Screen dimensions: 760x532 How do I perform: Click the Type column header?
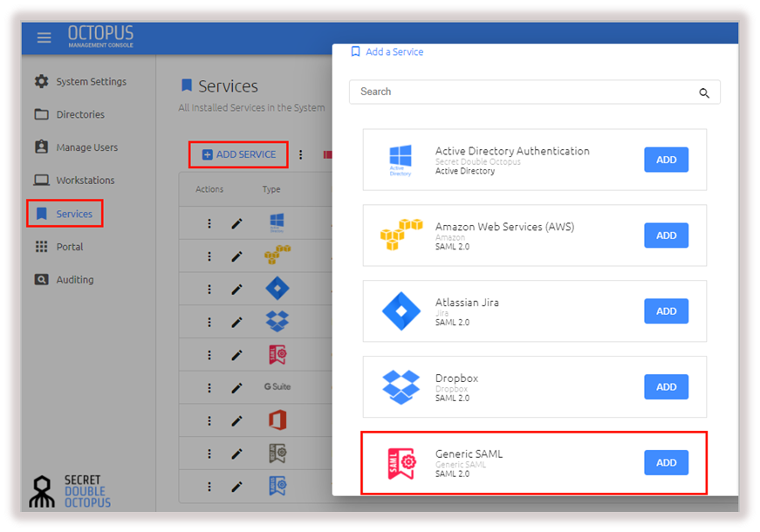(271, 189)
